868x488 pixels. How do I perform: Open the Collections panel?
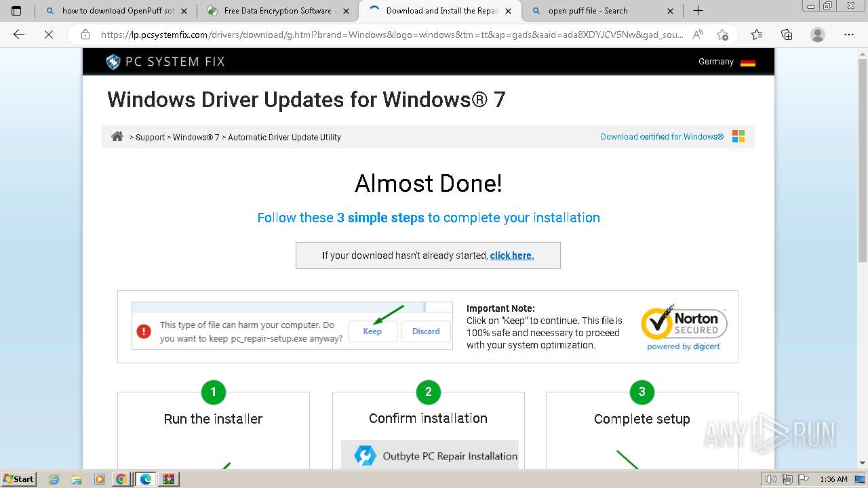point(787,35)
